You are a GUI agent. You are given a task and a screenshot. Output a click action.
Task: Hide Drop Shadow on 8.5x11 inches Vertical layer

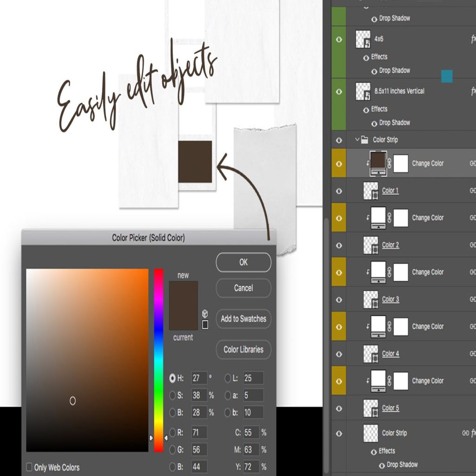[x=374, y=123]
